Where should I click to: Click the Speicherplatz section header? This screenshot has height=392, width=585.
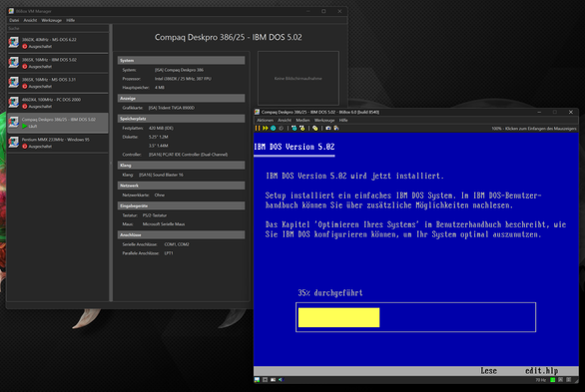tap(181, 119)
